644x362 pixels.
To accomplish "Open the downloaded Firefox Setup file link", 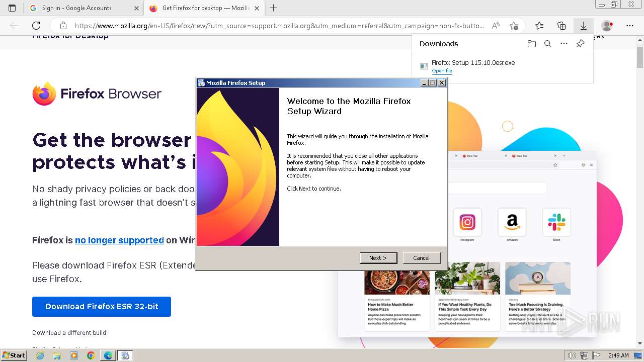I will tap(442, 71).
